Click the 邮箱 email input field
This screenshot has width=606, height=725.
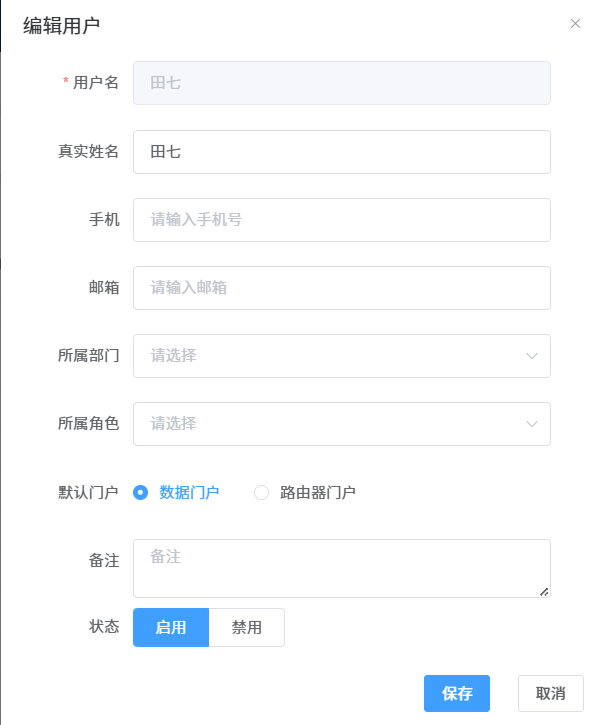(342, 288)
